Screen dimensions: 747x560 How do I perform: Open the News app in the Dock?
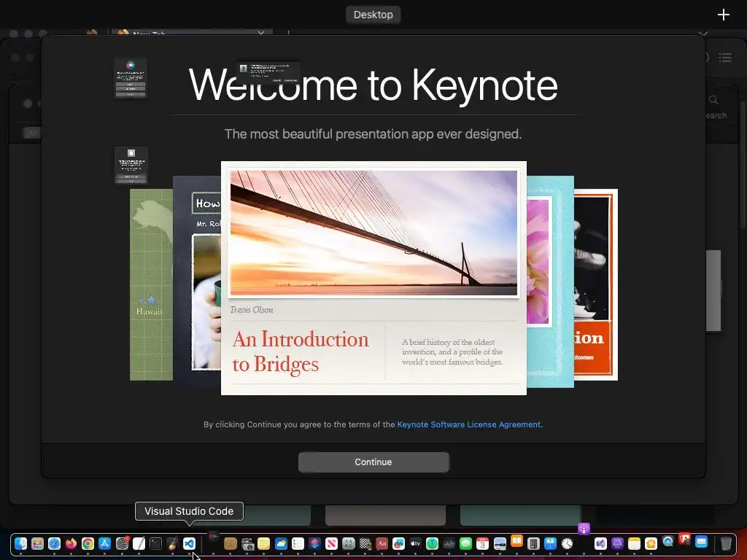[x=332, y=543]
